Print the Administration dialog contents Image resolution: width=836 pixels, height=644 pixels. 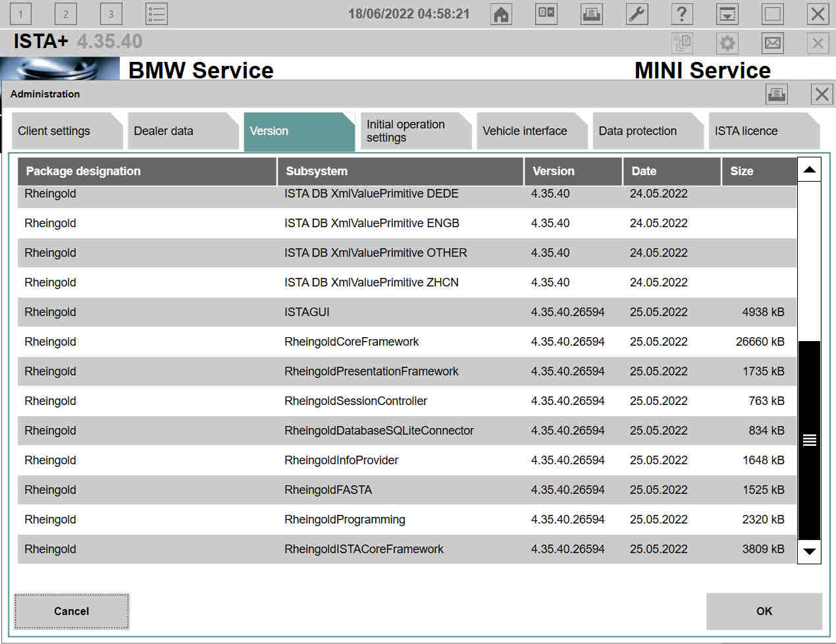(777, 94)
